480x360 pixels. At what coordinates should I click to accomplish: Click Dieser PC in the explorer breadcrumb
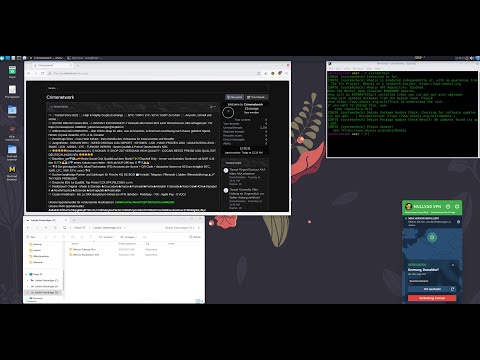(80, 228)
